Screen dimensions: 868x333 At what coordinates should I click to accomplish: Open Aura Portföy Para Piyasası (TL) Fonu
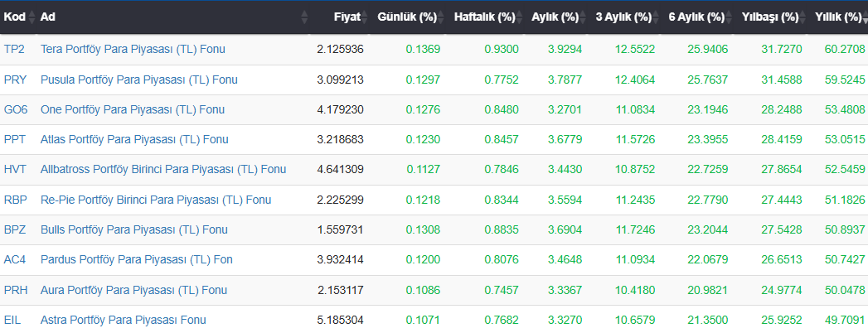tap(134, 290)
